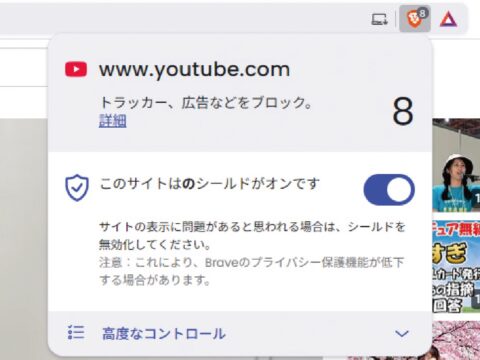Screen dimensions: 480x360
Task: Open the thumbnail with yellow すぎ text
Action: (456, 267)
